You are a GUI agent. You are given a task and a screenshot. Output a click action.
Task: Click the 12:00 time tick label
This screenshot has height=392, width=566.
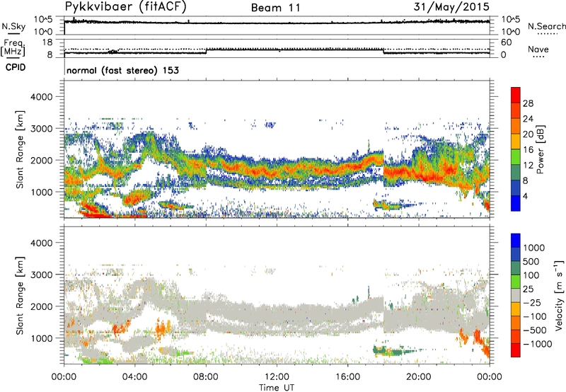[277, 377]
